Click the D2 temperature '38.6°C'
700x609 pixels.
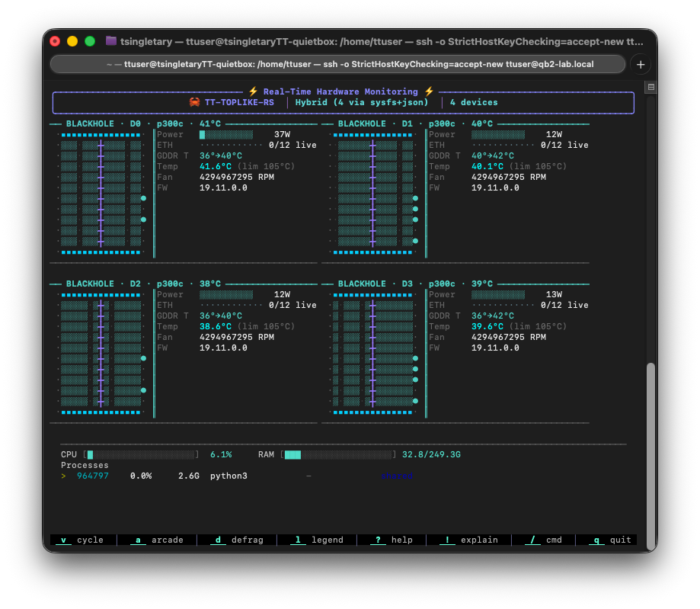pos(216,326)
